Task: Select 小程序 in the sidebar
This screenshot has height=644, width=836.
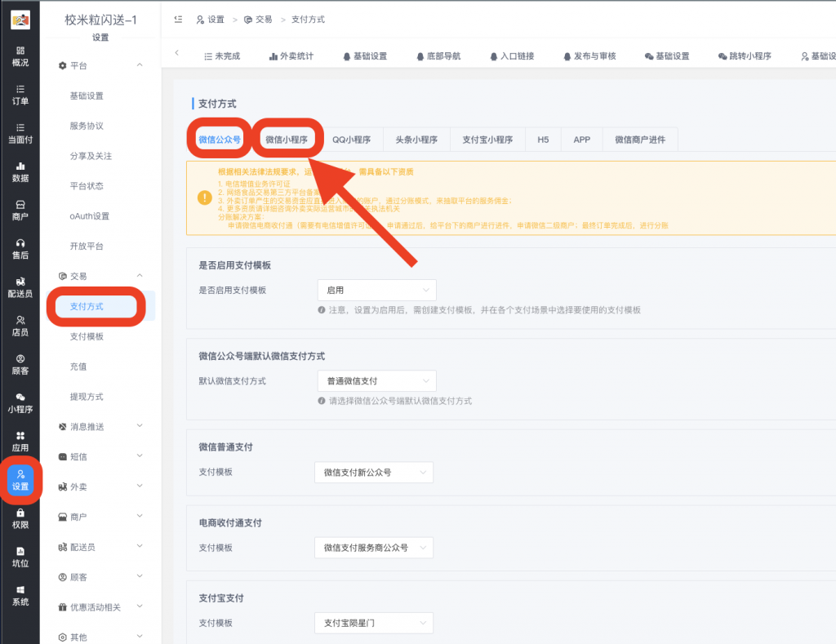Action: pos(20,402)
